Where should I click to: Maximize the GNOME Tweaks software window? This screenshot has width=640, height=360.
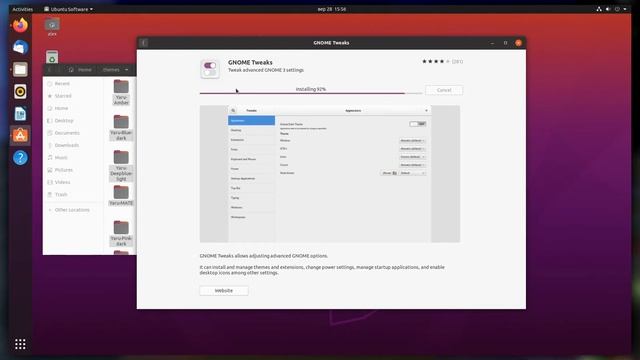tap(505, 43)
